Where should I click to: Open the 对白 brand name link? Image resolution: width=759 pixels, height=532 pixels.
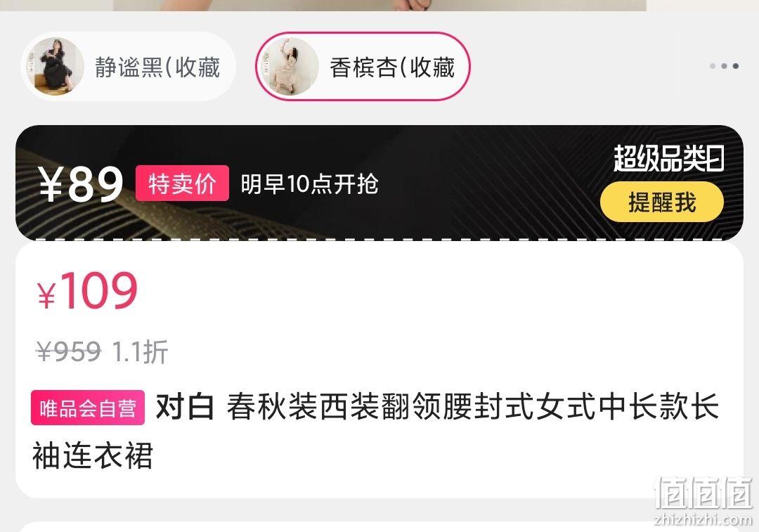point(185,407)
